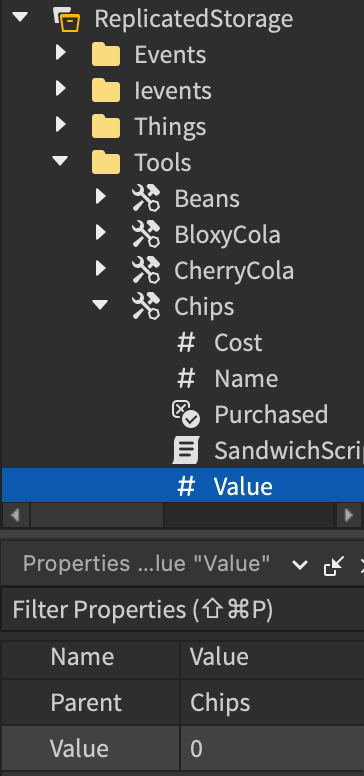Image resolution: width=364 pixels, height=776 pixels.
Task: Select the CherryCola tool icon
Action: click(x=146, y=271)
